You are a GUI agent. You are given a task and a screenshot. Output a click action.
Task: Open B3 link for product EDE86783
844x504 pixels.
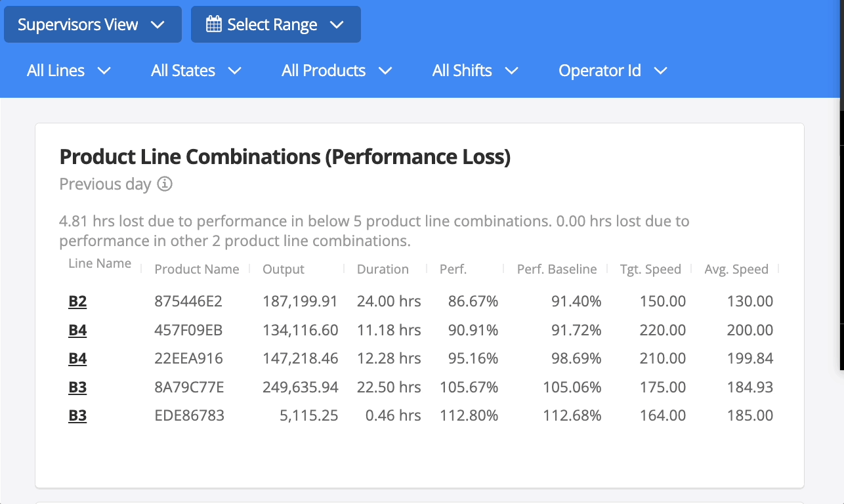[x=77, y=416]
